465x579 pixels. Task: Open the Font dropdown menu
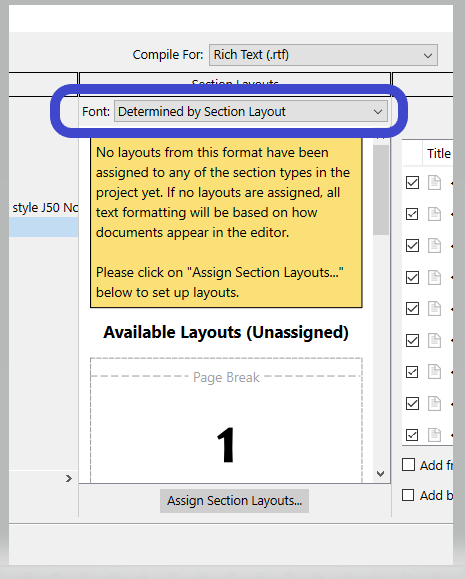[251, 112]
